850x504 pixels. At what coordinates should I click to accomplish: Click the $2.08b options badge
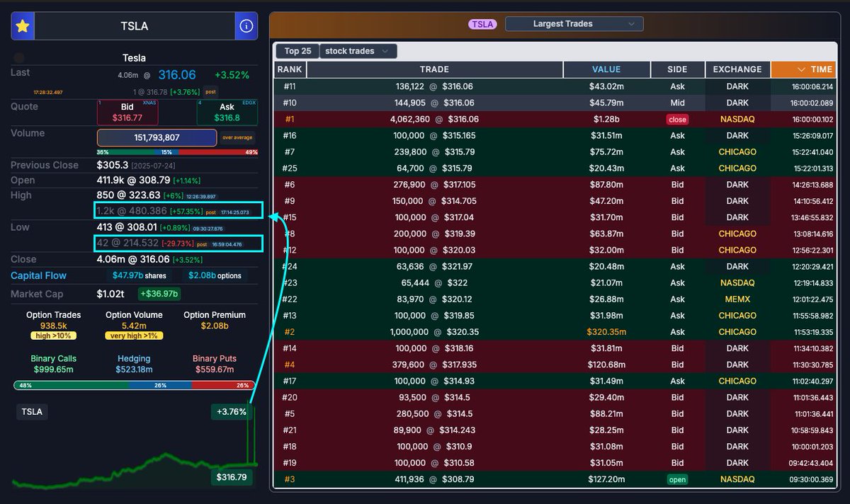coord(215,276)
